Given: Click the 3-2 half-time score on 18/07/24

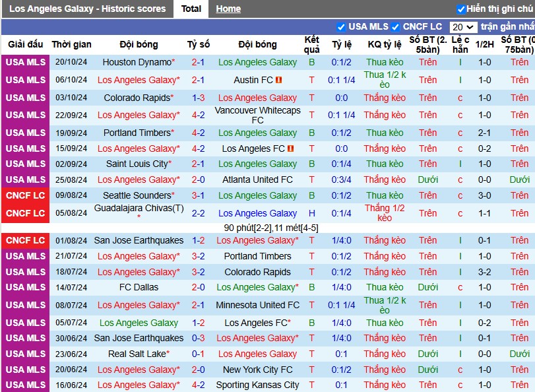Looking at the screenshot, I should [484, 272].
